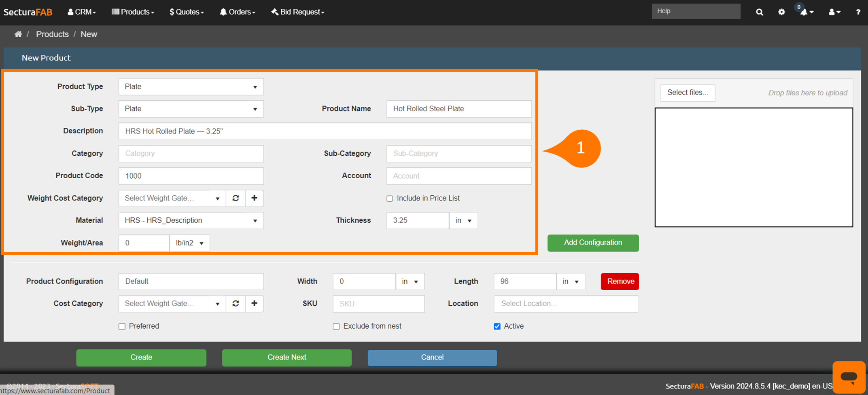Open settings gear icon in top bar

pyautogui.click(x=781, y=12)
